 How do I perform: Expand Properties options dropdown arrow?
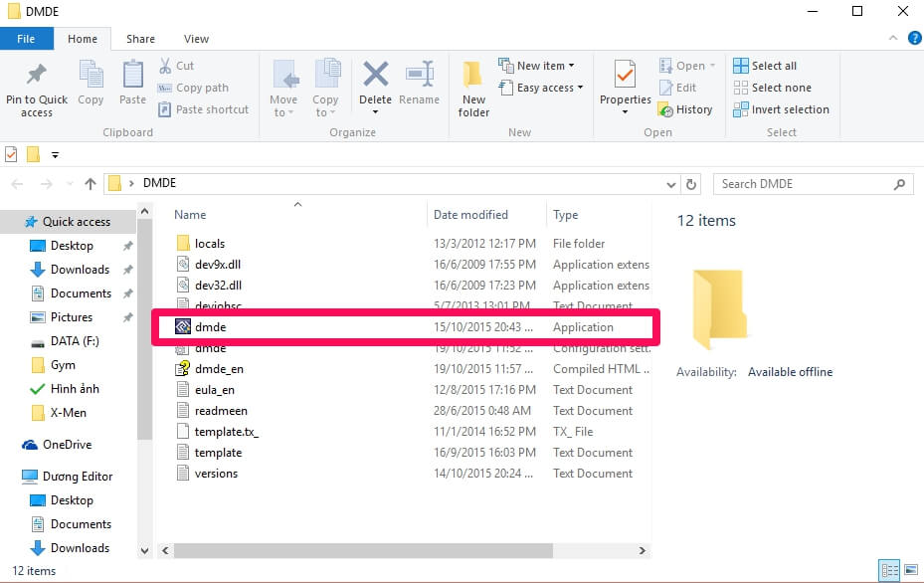625,112
